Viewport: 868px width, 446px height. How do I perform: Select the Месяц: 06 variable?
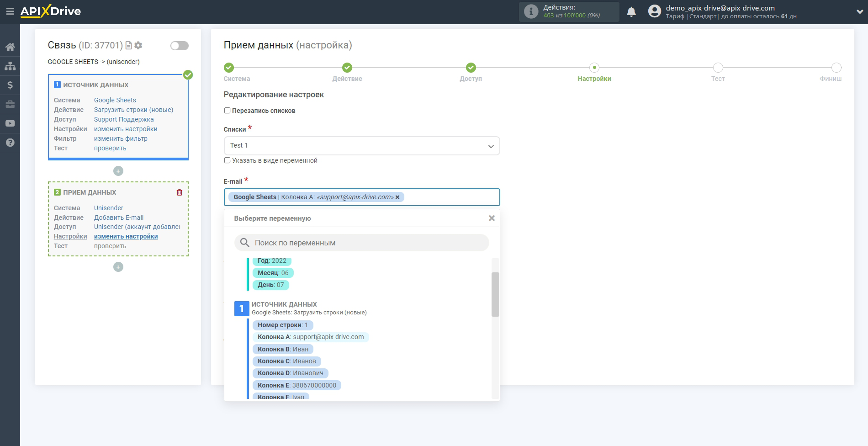click(x=273, y=273)
